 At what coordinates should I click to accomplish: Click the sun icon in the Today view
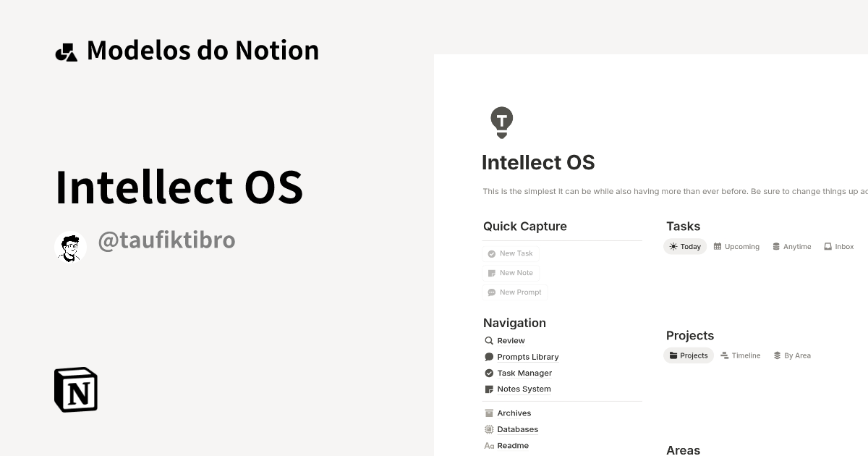click(x=673, y=246)
